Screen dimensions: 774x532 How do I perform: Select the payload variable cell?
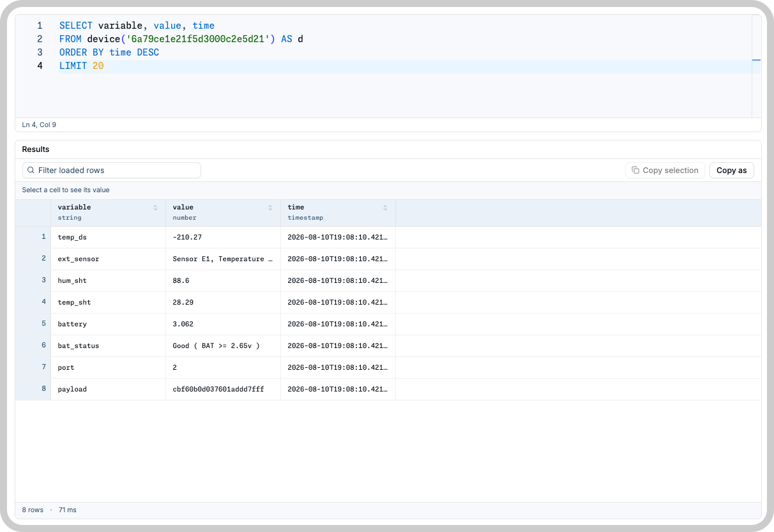[x=109, y=390]
